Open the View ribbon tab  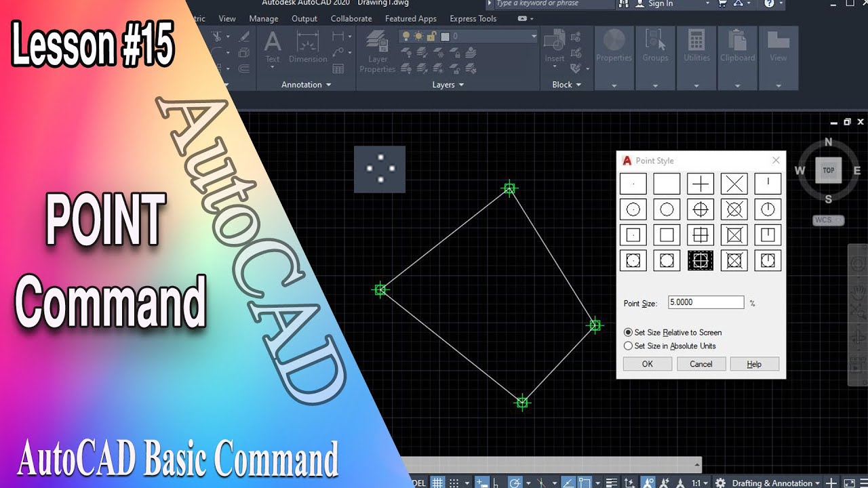(x=227, y=18)
